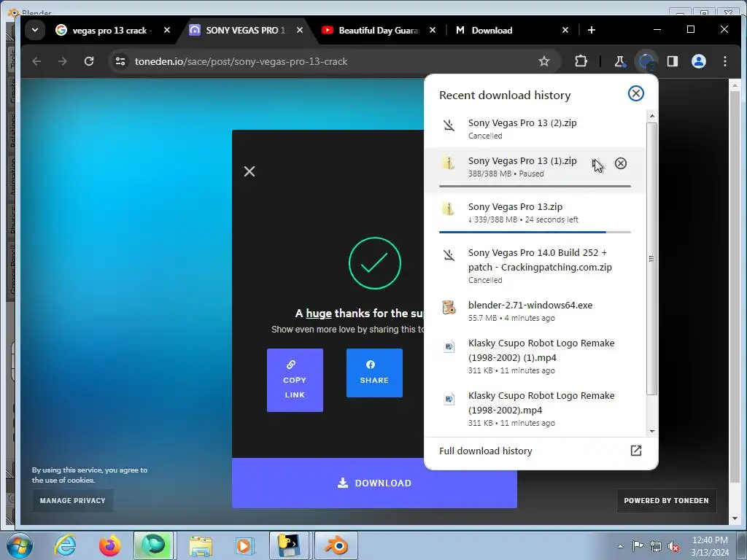
Task: Open the Windows Start menu
Action: point(20,545)
